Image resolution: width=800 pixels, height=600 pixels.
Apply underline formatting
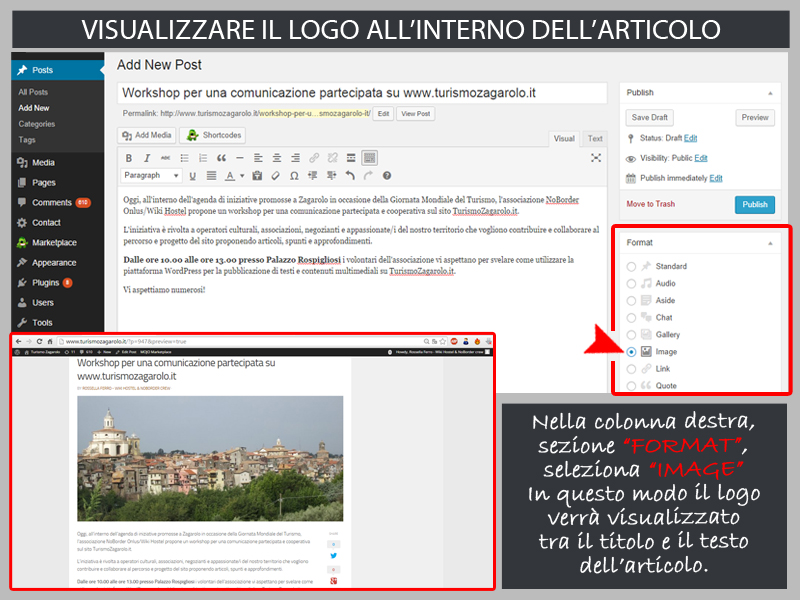pyautogui.click(x=192, y=176)
